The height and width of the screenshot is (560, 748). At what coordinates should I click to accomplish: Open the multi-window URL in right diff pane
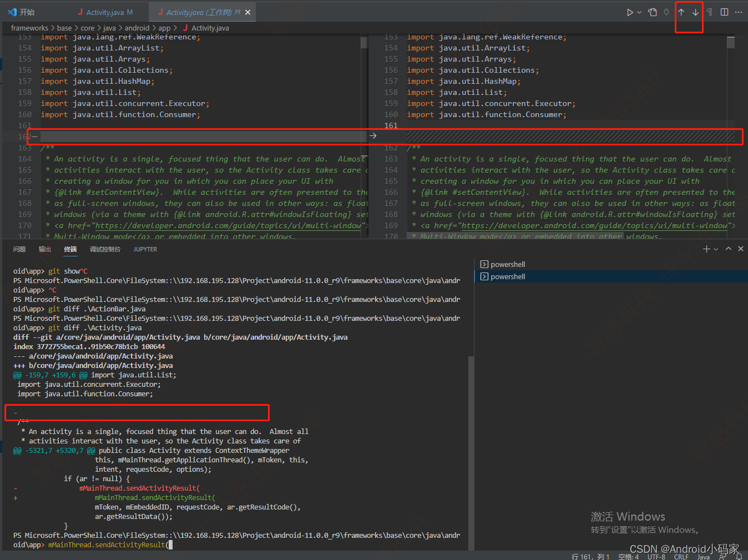[x=594, y=226]
